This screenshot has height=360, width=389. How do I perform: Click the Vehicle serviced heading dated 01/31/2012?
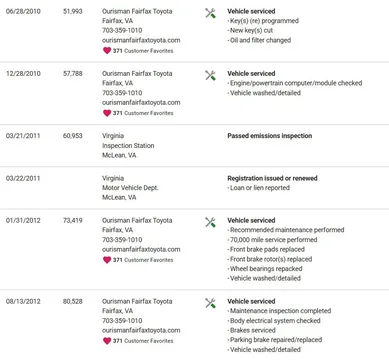point(251,220)
